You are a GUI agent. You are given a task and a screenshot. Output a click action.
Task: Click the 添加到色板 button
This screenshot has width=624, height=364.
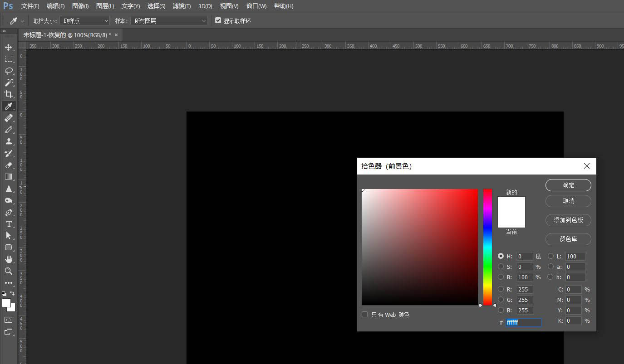click(568, 220)
